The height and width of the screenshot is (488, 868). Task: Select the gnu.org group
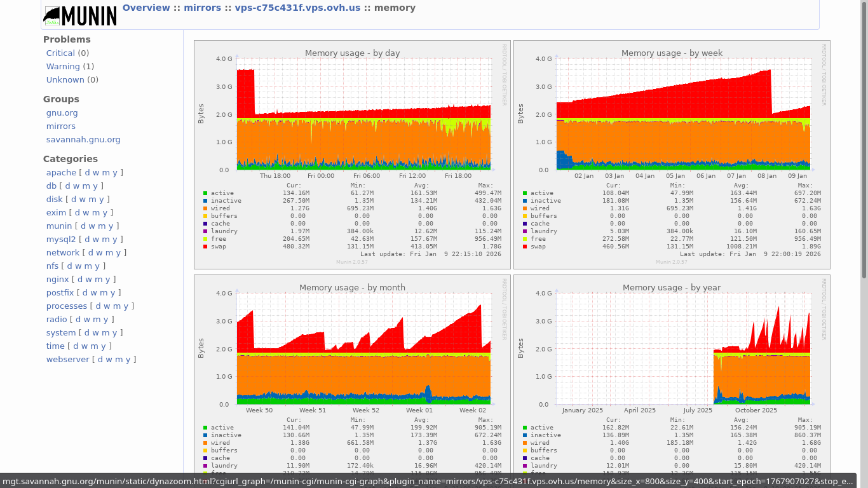(x=62, y=113)
